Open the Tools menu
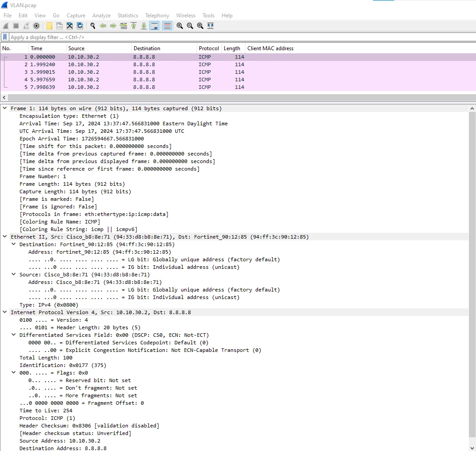The height and width of the screenshot is (451, 476). pyautogui.click(x=209, y=16)
